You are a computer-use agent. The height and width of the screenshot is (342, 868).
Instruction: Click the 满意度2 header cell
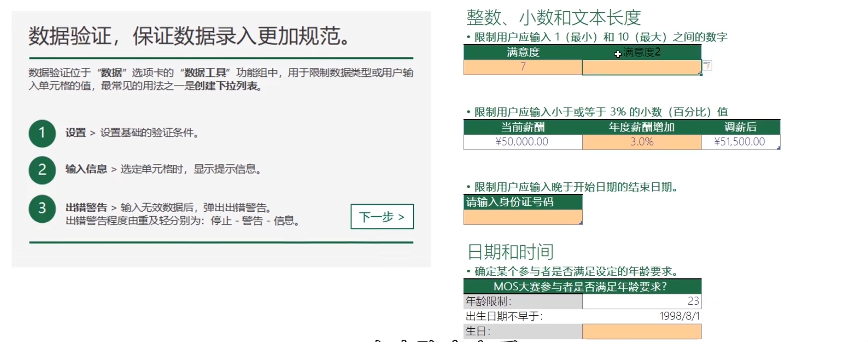coord(642,52)
